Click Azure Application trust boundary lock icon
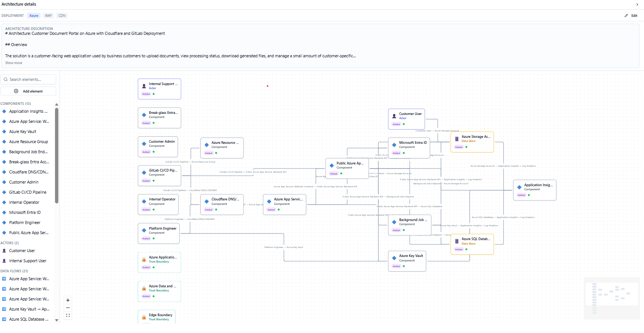 click(144, 259)
